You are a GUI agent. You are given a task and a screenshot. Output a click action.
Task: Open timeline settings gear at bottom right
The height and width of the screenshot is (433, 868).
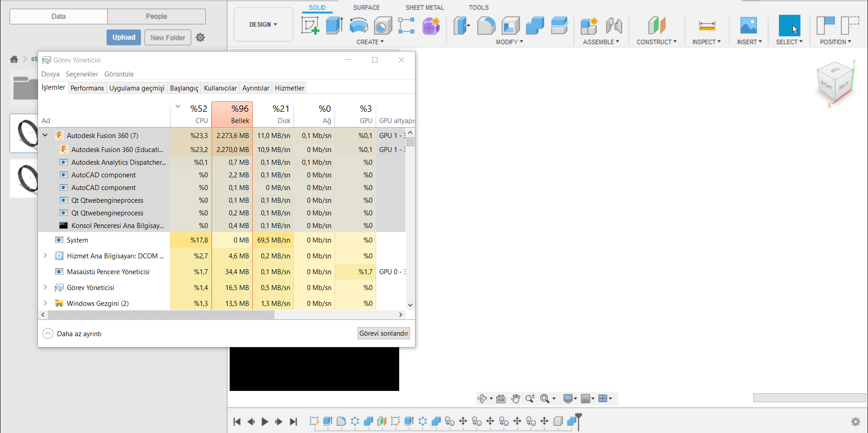[x=855, y=422]
